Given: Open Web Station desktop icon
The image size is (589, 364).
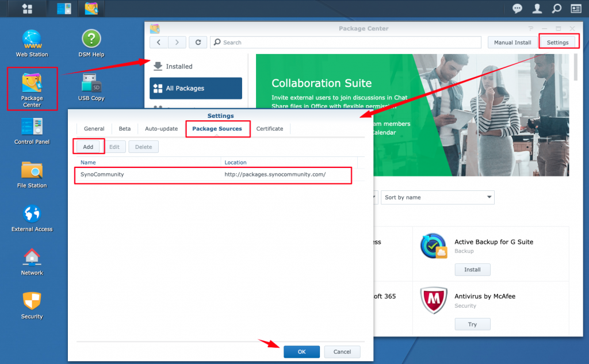Looking at the screenshot, I should (x=32, y=44).
